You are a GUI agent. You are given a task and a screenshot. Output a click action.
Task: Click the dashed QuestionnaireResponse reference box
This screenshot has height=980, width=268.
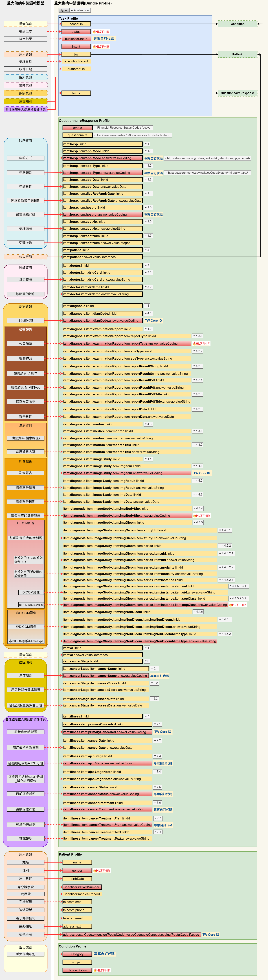[237, 93]
